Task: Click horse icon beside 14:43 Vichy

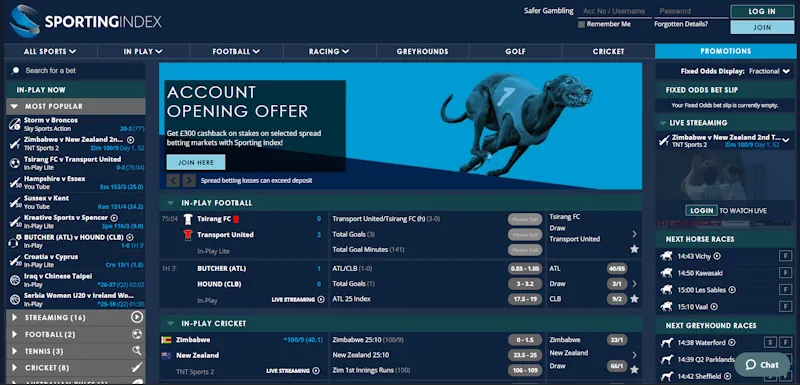Action: pos(666,256)
